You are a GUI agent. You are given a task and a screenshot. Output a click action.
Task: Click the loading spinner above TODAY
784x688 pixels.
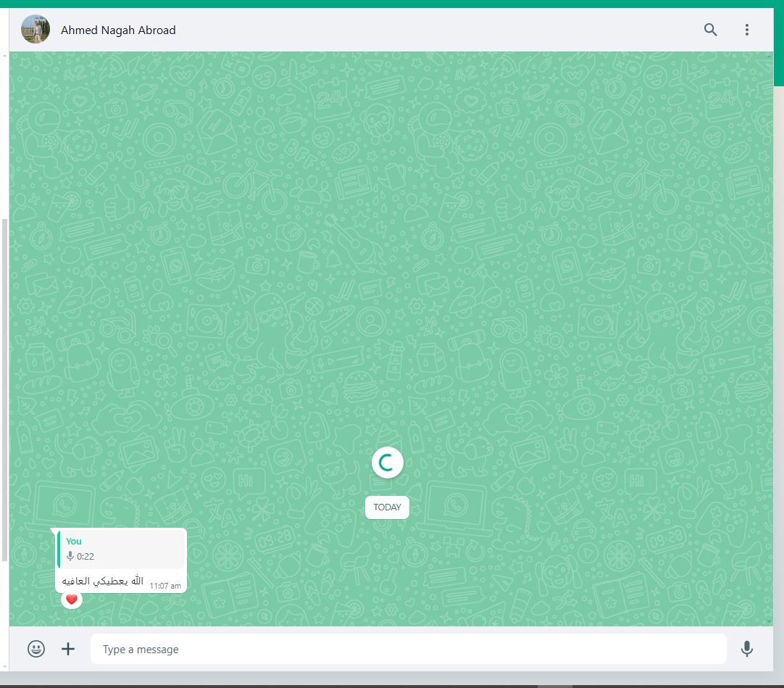click(x=387, y=463)
